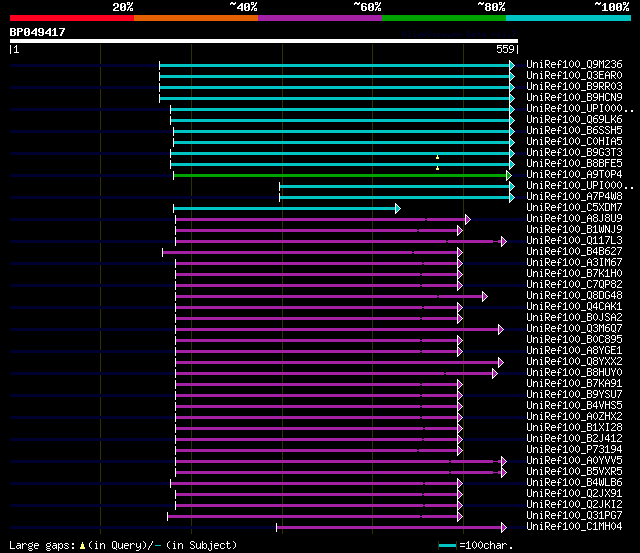Click the purple alignment bar of UniRef100_Q2JX91
Viewport: 640px width, 553px height.
pyautogui.click(x=317, y=495)
